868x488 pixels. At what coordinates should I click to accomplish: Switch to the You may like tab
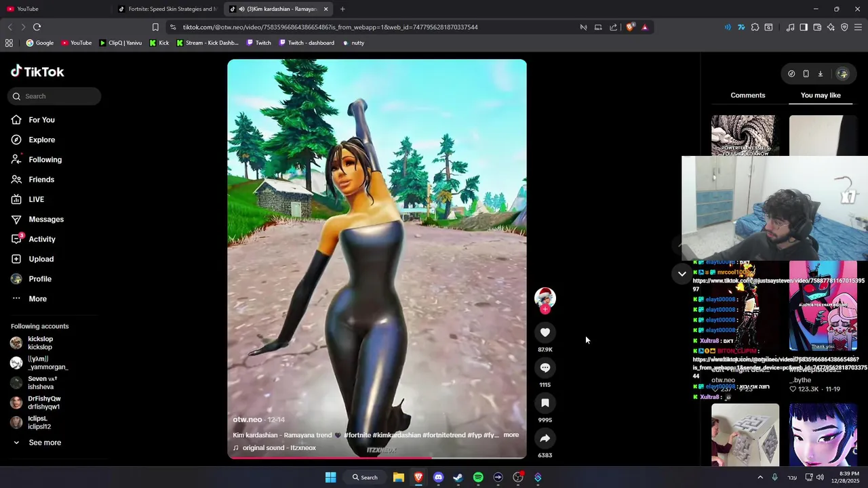coord(821,96)
